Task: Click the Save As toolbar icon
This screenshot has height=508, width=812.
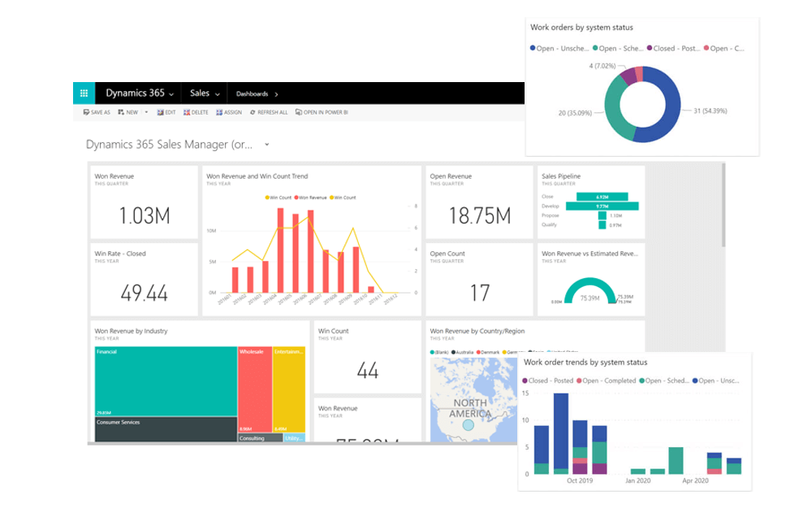Action: click(86, 112)
